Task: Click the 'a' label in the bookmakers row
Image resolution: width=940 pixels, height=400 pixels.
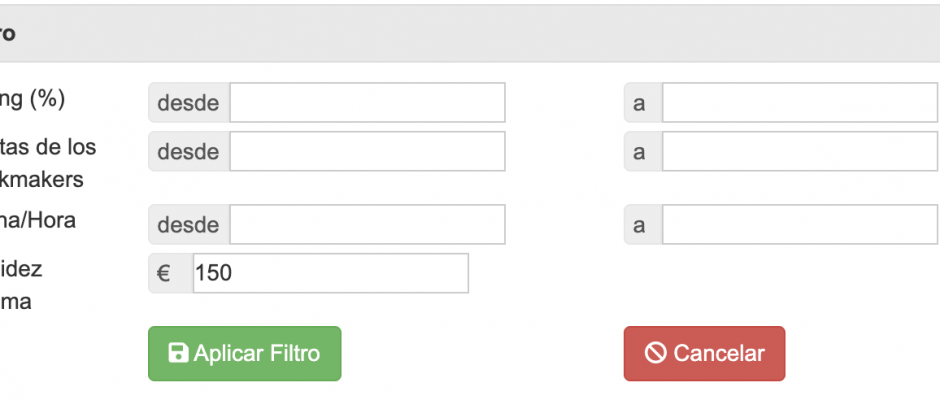Action: coord(640,152)
